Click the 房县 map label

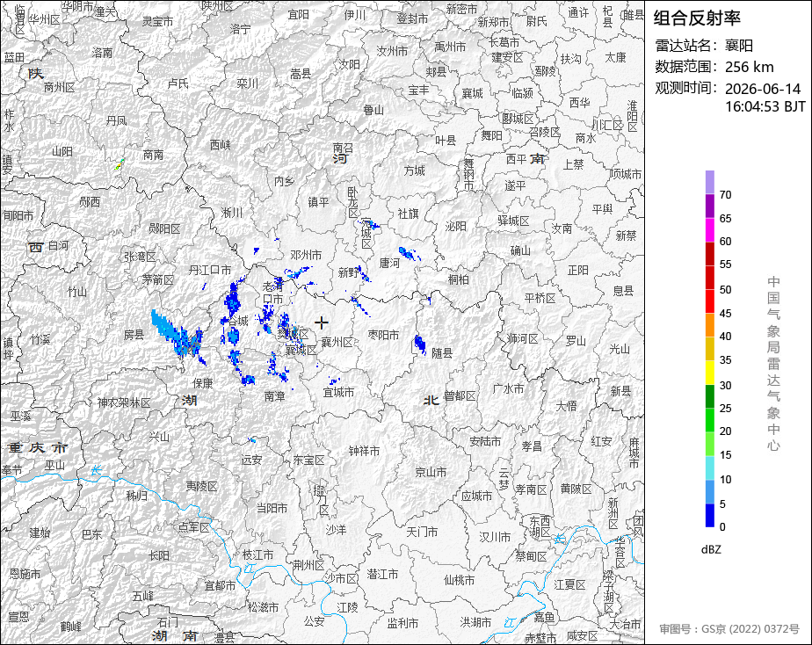134,335
